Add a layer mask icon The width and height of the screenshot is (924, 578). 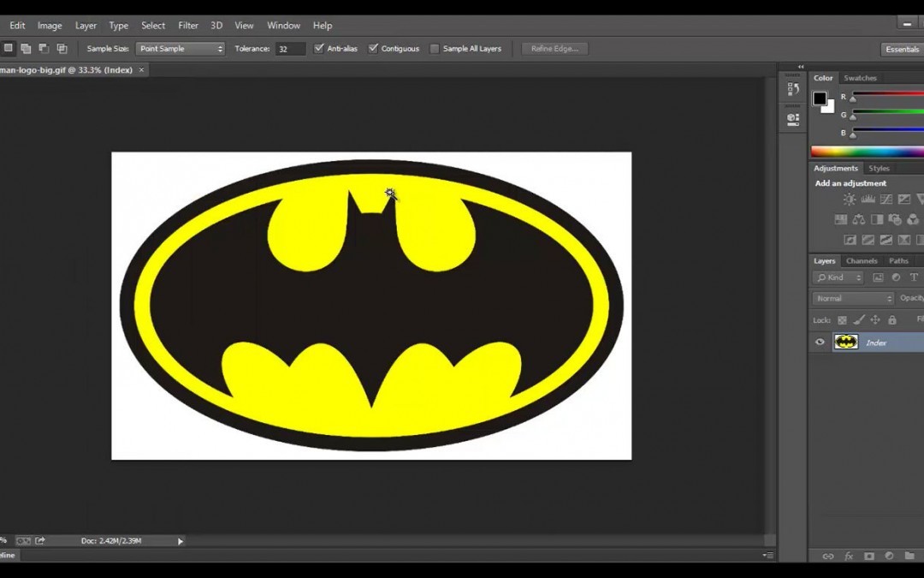[868, 556]
